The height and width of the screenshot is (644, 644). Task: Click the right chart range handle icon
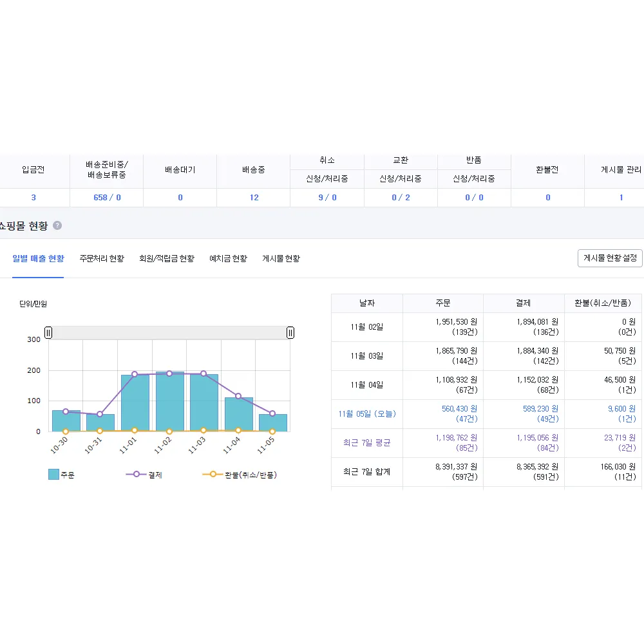point(290,332)
